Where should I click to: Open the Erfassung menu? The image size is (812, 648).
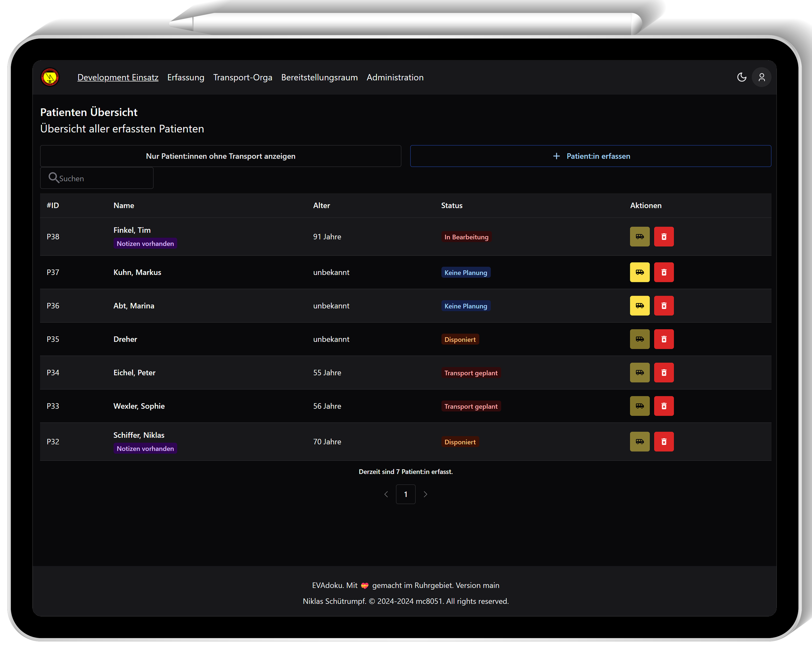[x=186, y=77]
